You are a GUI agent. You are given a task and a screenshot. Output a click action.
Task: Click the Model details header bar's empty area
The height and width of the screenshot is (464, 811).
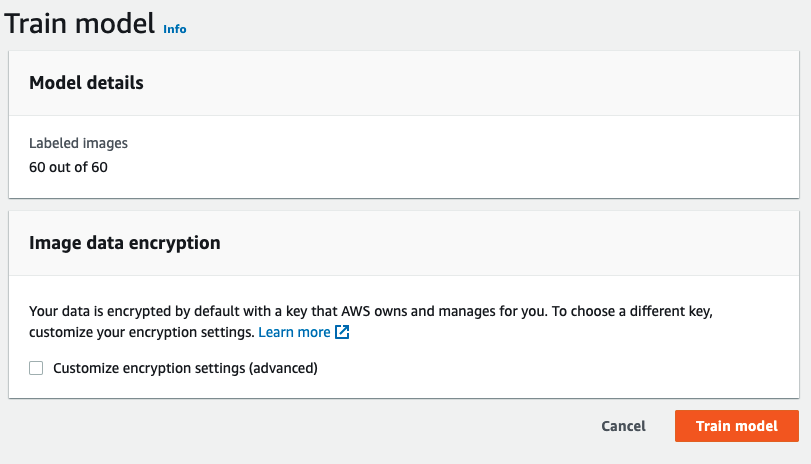(500, 83)
